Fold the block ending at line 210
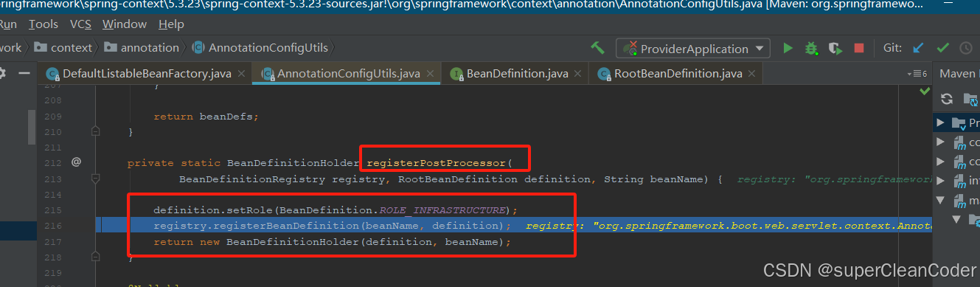The width and height of the screenshot is (980, 287). 95,131
